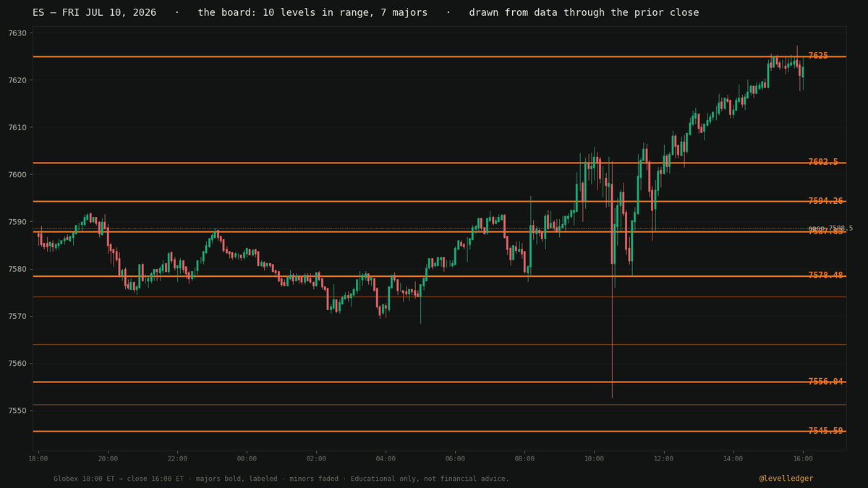Click the 7600 price axis tick
868x488 pixels.
click(x=17, y=175)
